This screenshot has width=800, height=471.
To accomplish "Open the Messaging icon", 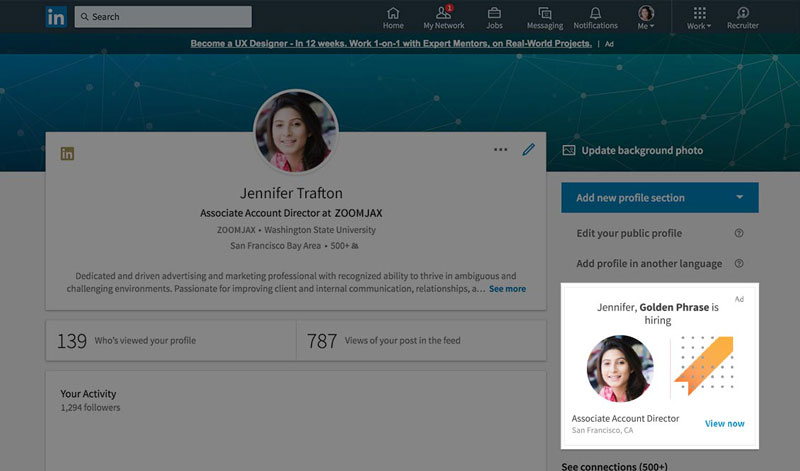I will click(x=544, y=17).
